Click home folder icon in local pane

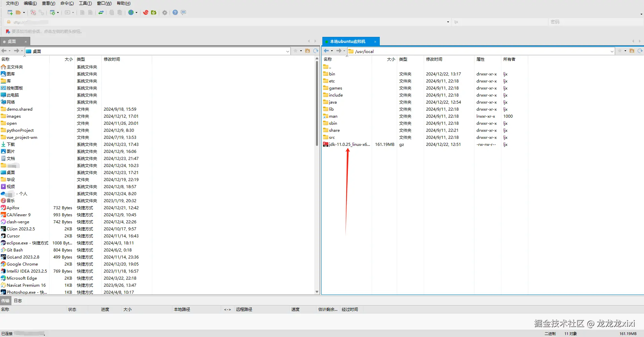click(x=308, y=51)
